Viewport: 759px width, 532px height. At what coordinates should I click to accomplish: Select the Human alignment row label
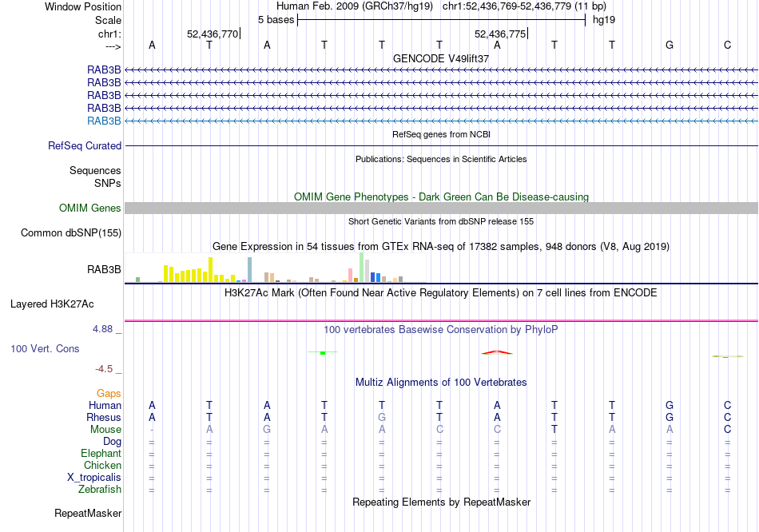click(105, 406)
